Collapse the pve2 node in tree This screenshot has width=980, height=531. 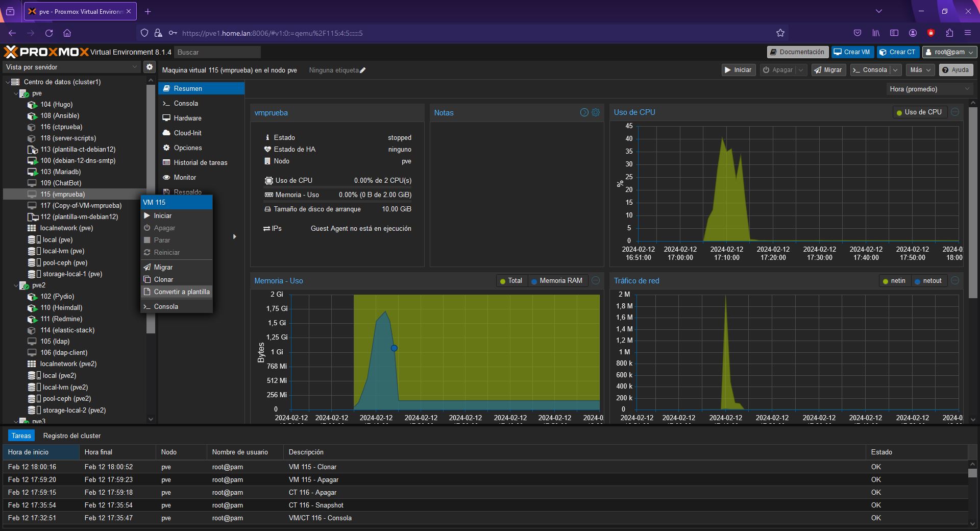coord(16,285)
